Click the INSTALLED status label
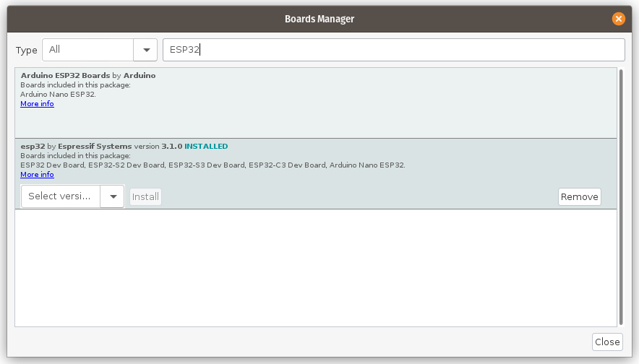Screen dimensions: 639x364 pos(206,147)
